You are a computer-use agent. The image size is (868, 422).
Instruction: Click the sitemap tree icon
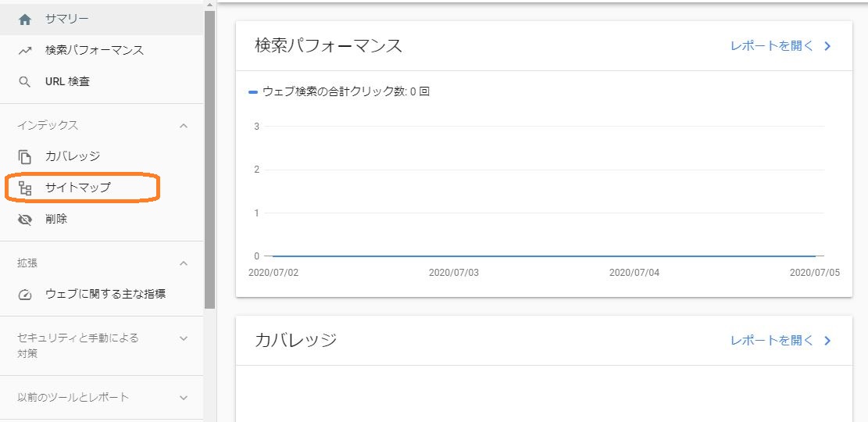[x=25, y=188]
